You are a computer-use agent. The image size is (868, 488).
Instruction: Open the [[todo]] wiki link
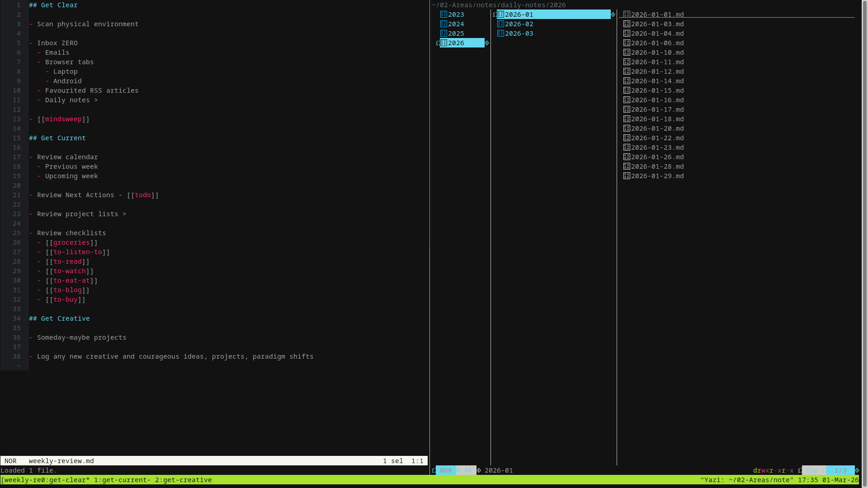pyautogui.click(x=143, y=195)
